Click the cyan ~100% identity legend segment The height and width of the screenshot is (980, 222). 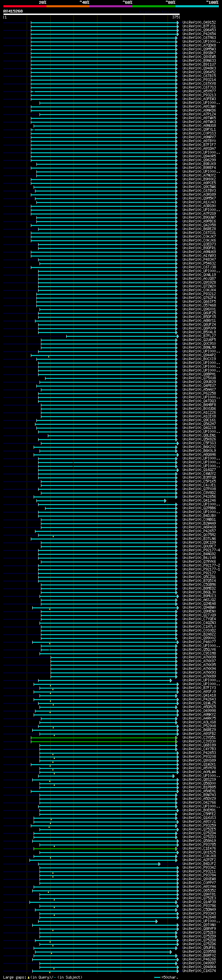[197, 6]
